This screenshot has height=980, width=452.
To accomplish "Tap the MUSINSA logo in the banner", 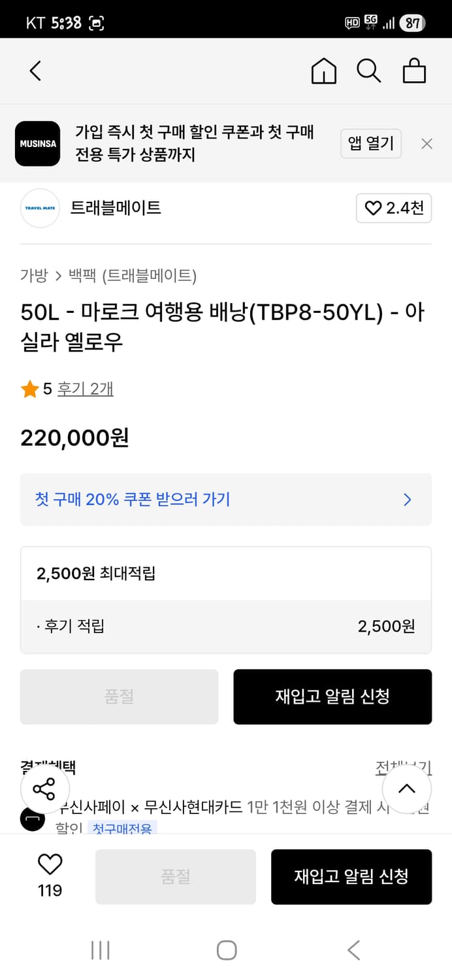I will [40, 143].
